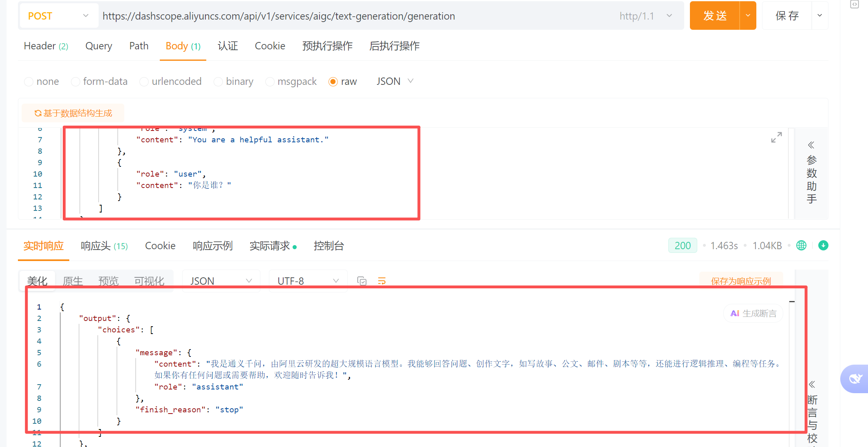Open the floating AI assistant bird icon

click(855, 378)
